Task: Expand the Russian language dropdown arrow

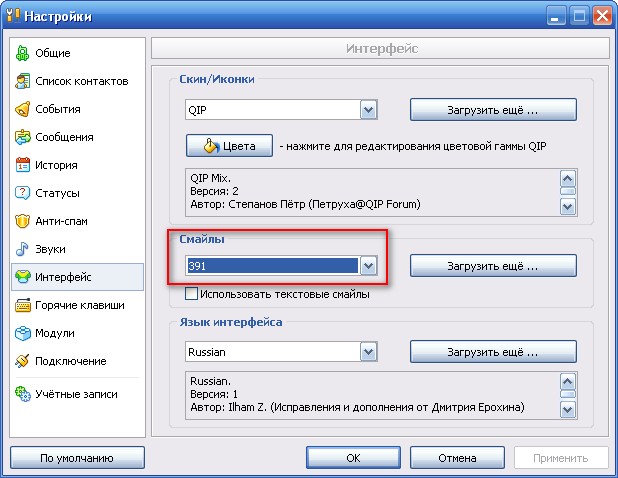Action: coord(369,352)
